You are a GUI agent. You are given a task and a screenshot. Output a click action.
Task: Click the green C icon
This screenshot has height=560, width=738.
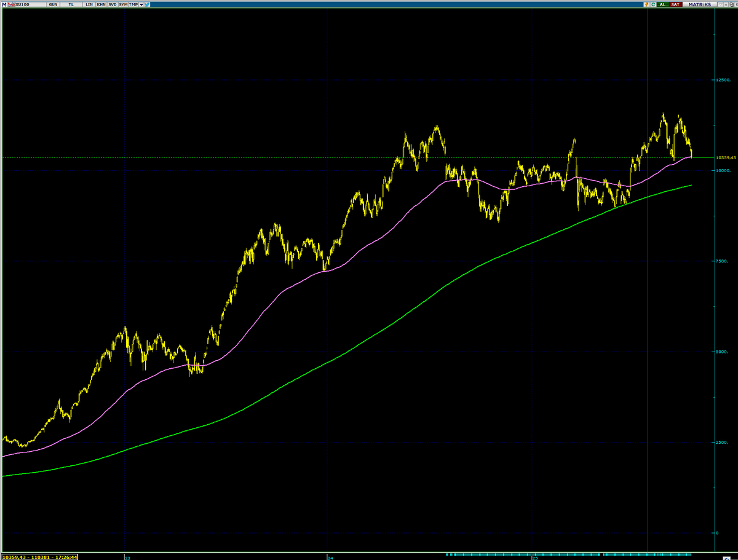pos(653,4)
